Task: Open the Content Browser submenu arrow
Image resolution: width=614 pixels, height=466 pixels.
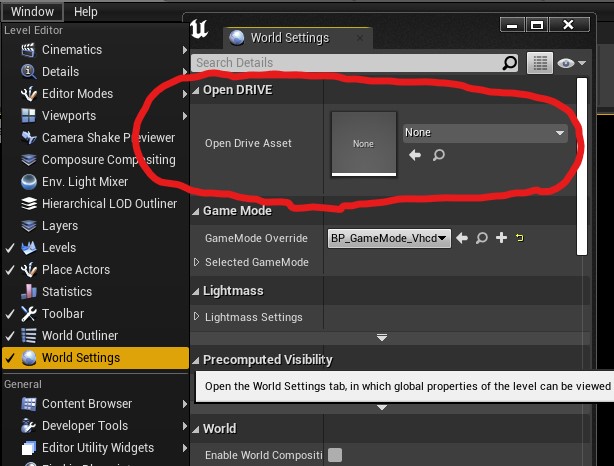Action: [x=184, y=404]
